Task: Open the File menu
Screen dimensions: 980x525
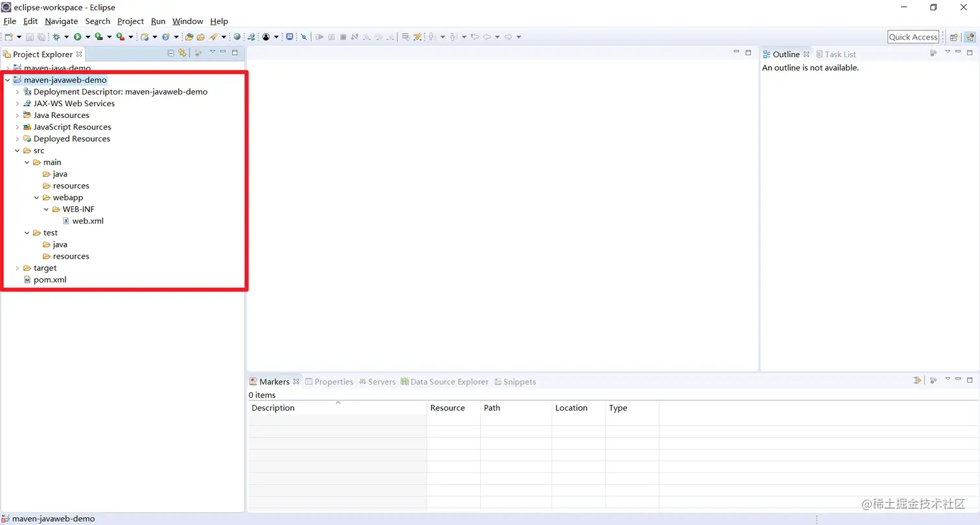Action: (10, 21)
